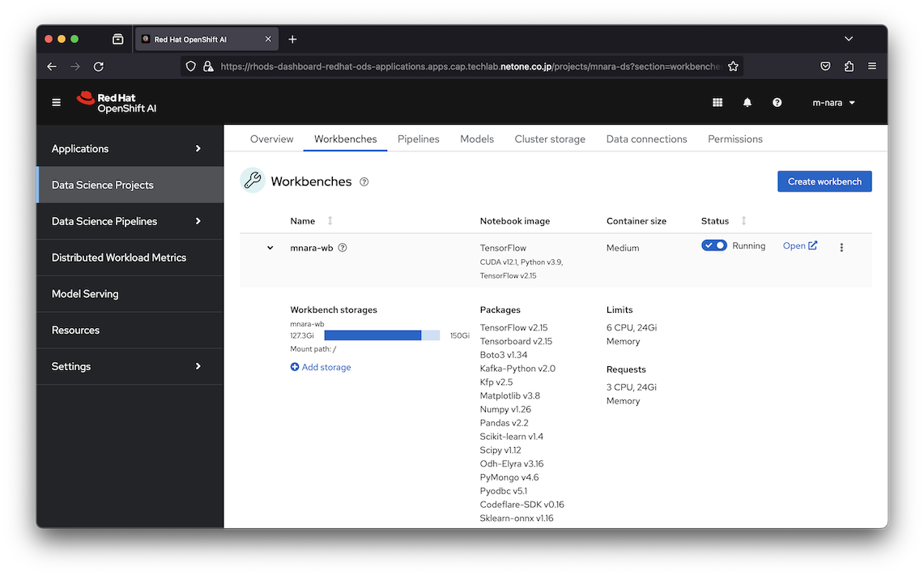The image size is (924, 576).
Task: Collapse the mnara-wb row details chevron
Action: (270, 248)
